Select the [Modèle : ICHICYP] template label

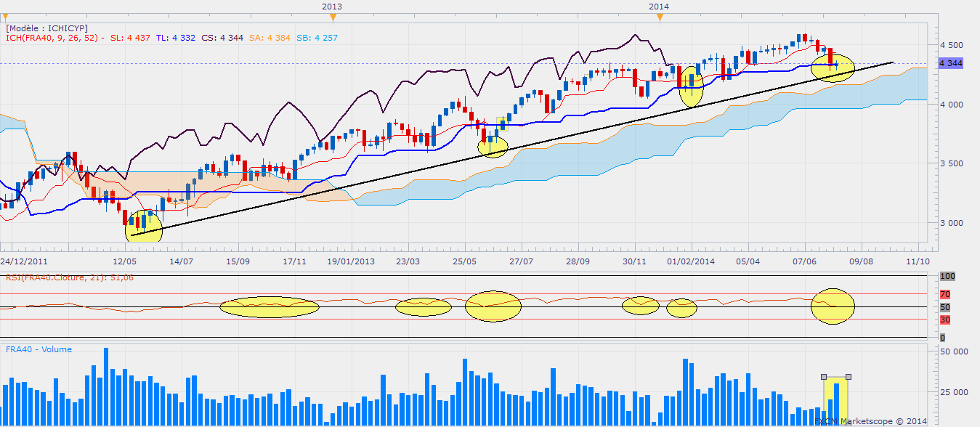click(x=46, y=28)
